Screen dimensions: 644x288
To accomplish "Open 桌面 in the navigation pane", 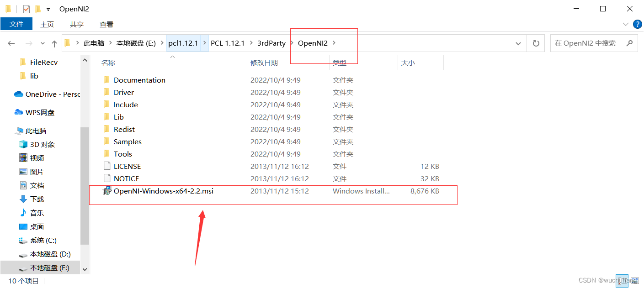I will [x=37, y=226].
